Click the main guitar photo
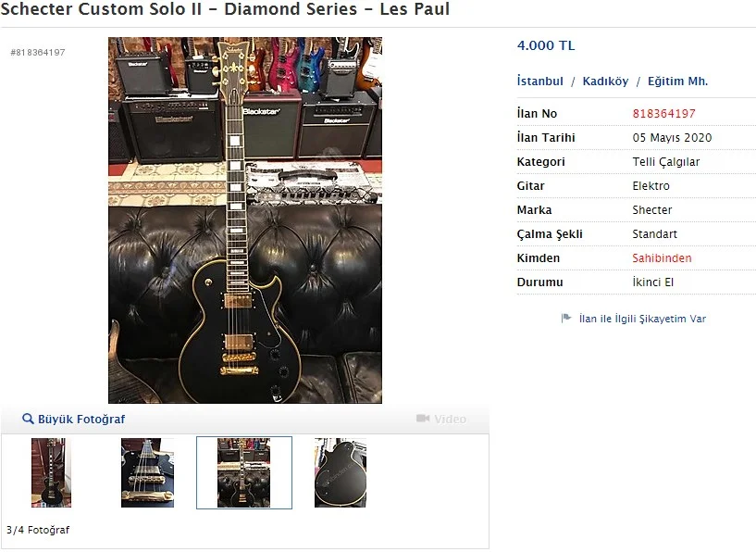This screenshot has width=756, height=552. [245, 220]
